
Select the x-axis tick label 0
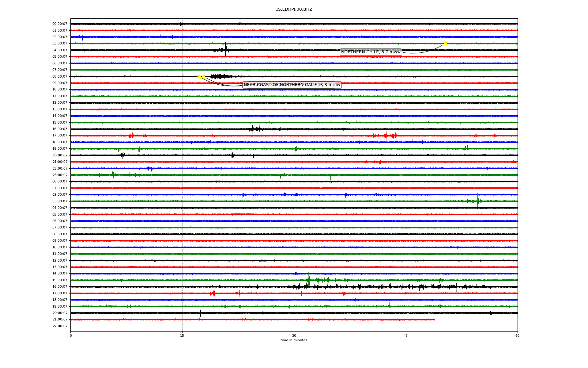[x=71, y=335]
